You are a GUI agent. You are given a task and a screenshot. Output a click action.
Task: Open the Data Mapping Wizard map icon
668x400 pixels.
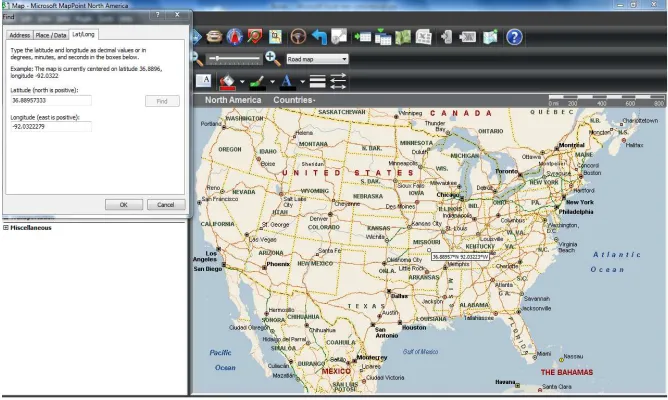tap(403, 37)
